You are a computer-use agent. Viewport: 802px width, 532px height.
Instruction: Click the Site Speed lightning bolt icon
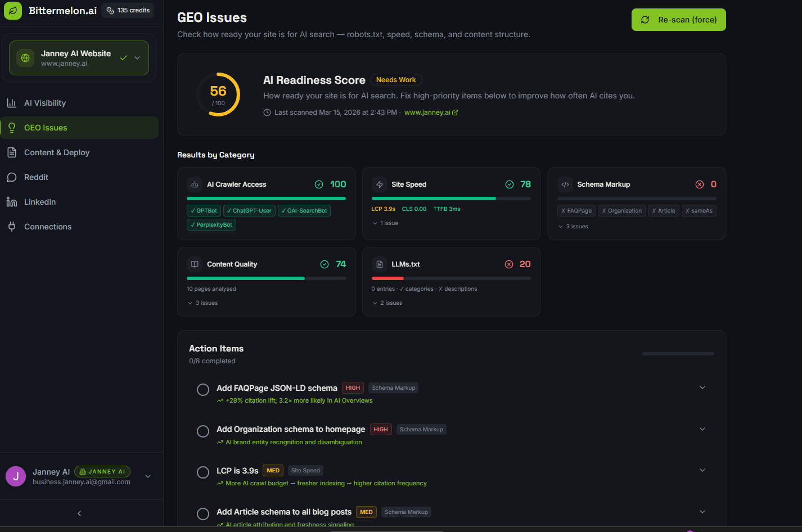tap(380, 184)
